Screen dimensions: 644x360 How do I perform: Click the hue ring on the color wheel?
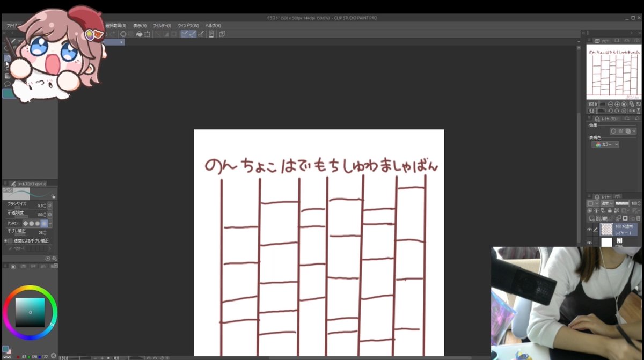click(x=30, y=289)
